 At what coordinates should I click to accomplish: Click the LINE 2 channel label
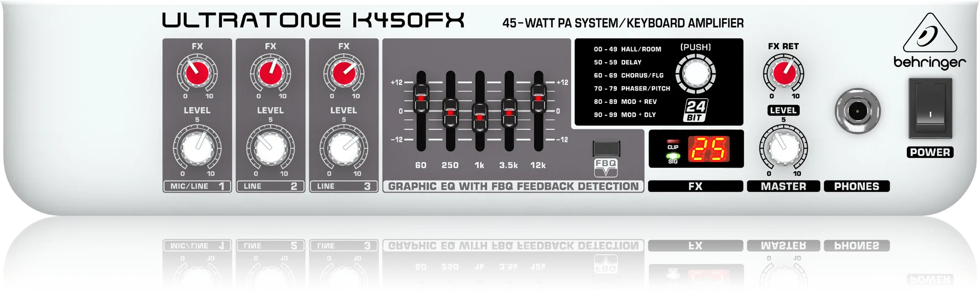[x=270, y=186]
